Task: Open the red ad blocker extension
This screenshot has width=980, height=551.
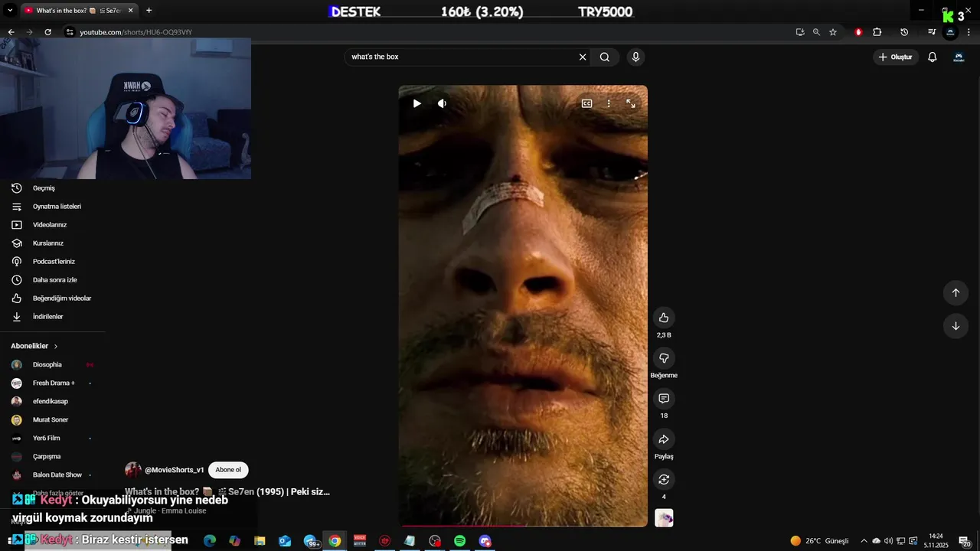Action: coord(858,32)
